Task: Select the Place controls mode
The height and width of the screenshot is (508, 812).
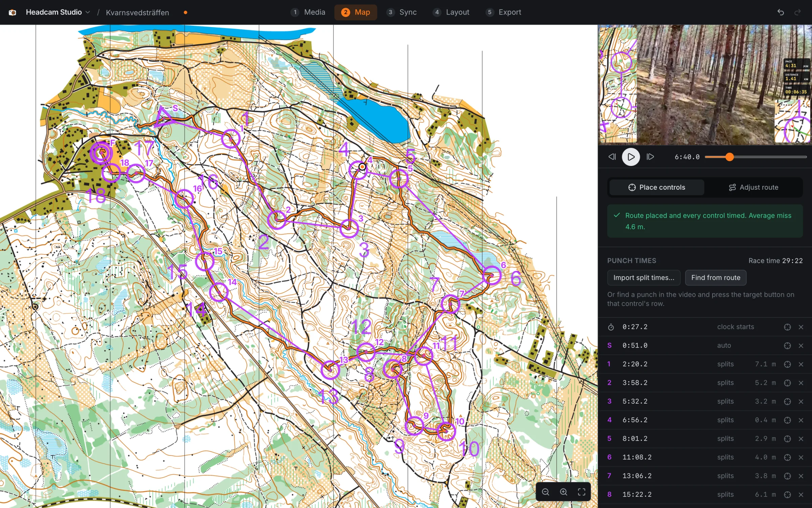Action: tap(657, 187)
